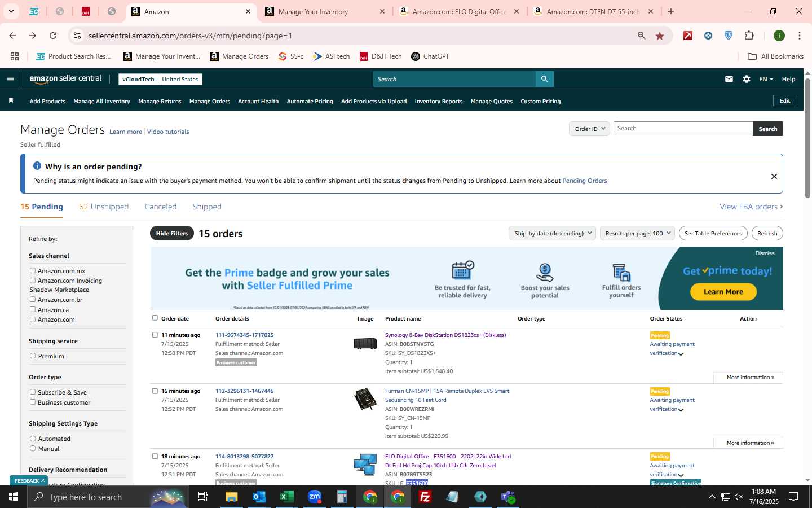Click the Chrome zoom magnifier in address bar
Image resolution: width=812 pixels, height=508 pixels.
point(642,36)
